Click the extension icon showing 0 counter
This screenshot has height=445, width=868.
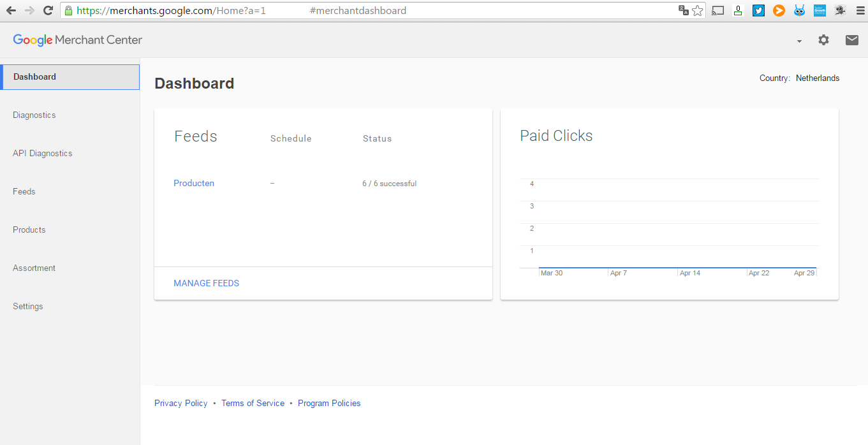tap(738, 10)
